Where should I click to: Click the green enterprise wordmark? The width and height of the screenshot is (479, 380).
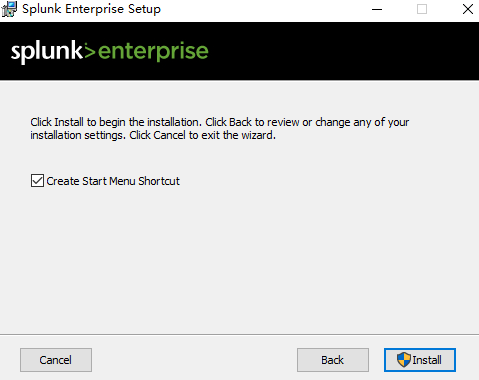[153, 52]
